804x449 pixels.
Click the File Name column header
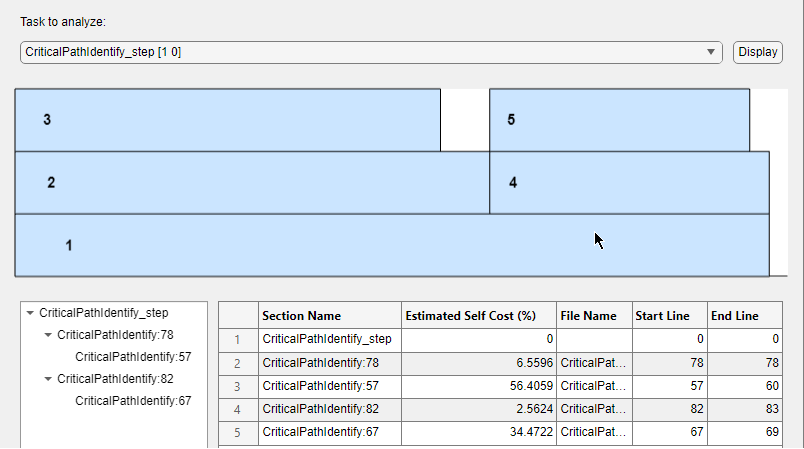coord(593,316)
